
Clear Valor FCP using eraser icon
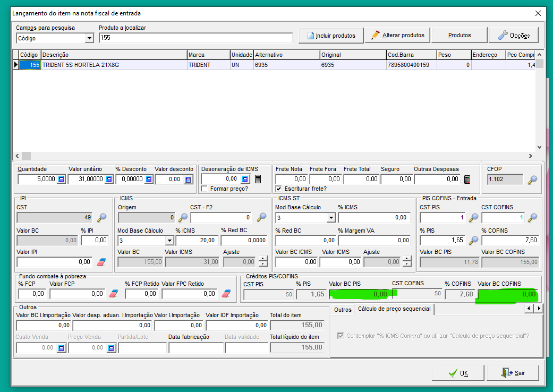click(x=113, y=294)
